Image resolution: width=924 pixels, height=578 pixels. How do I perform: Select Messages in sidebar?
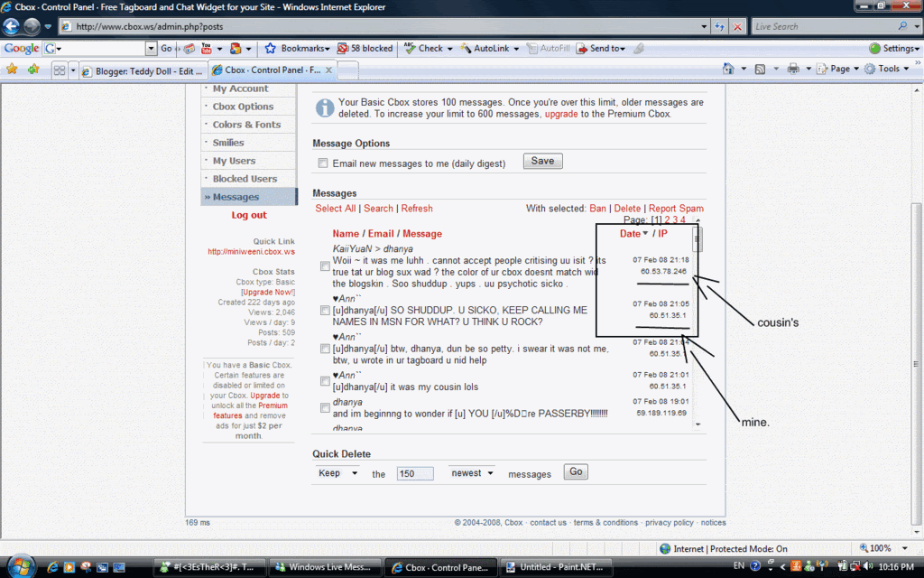pyautogui.click(x=249, y=197)
